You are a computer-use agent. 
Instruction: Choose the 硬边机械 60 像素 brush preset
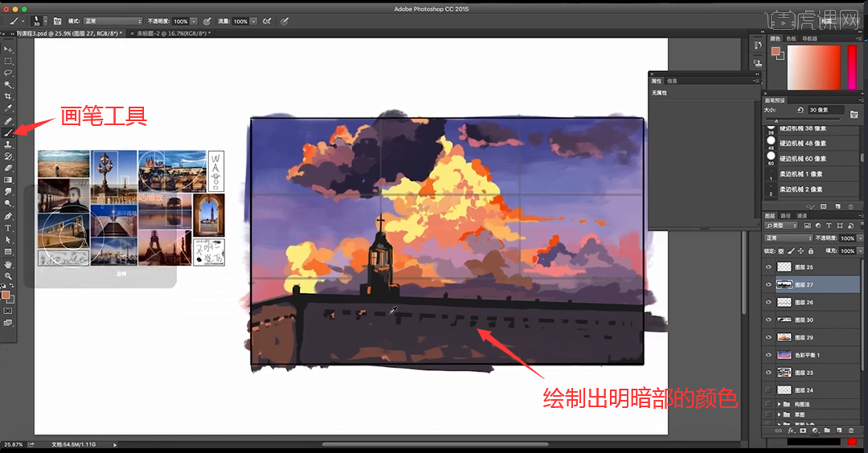[811, 159]
